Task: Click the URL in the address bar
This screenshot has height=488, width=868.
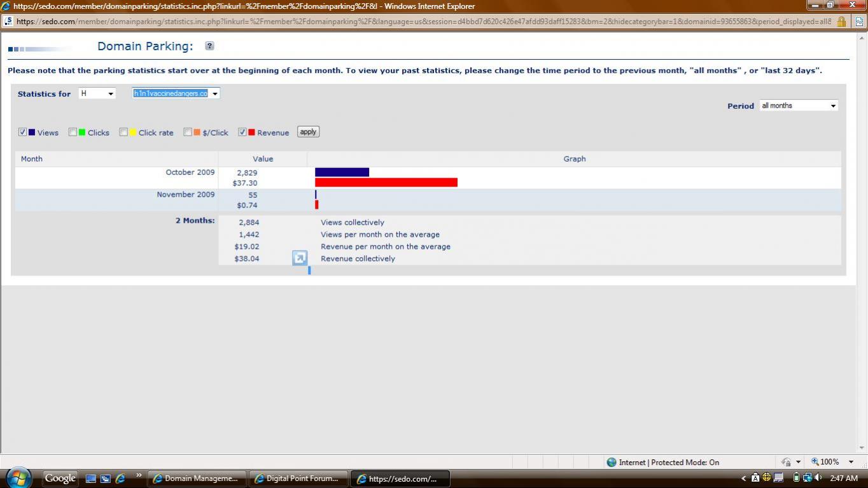Action: pyautogui.click(x=423, y=21)
